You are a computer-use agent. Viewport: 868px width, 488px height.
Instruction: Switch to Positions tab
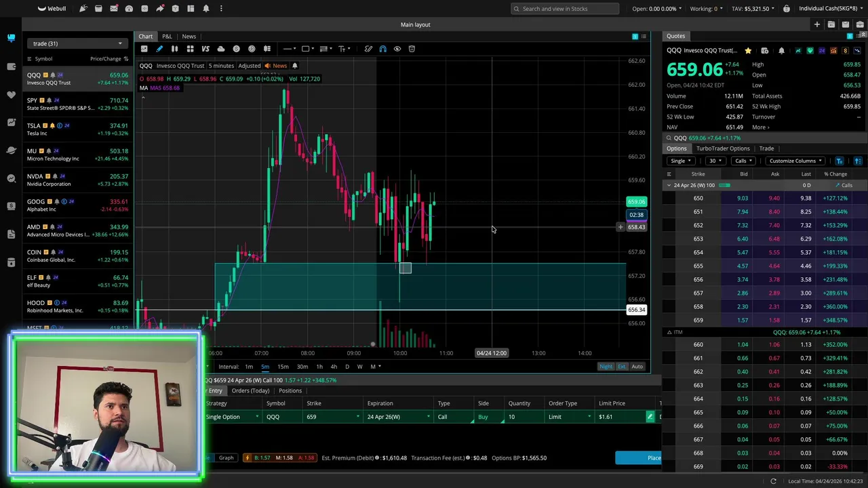(290, 391)
